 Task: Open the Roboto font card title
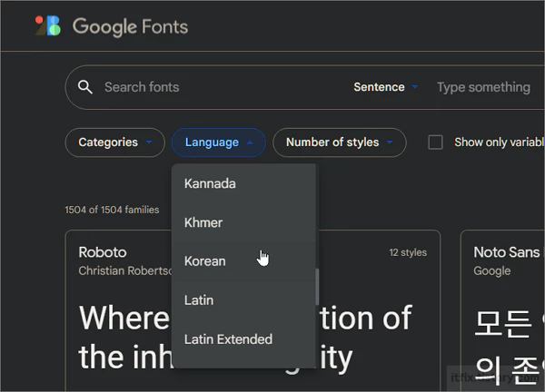click(x=103, y=252)
